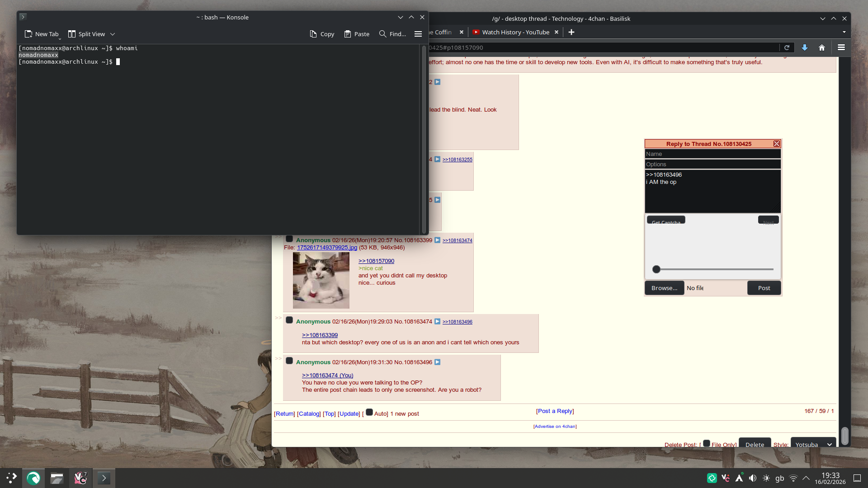This screenshot has width=868, height=488.
Task: Tick the checkbox on post No.108163474
Action: click(289, 320)
